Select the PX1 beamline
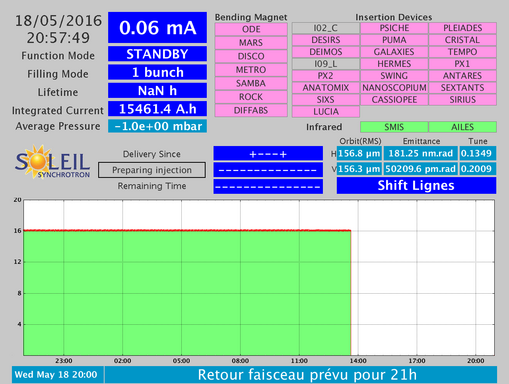Image resolution: width=509 pixels, height=384 pixels. (x=463, y=64)
